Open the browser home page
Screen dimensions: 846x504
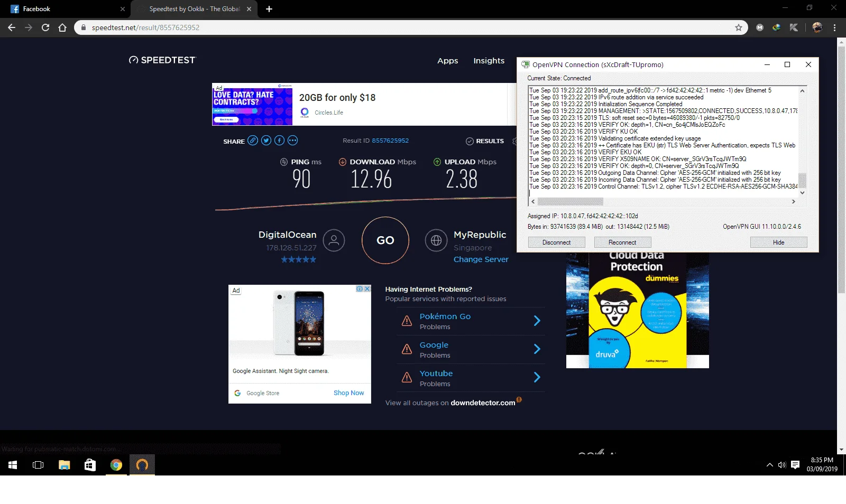point(62,27)
